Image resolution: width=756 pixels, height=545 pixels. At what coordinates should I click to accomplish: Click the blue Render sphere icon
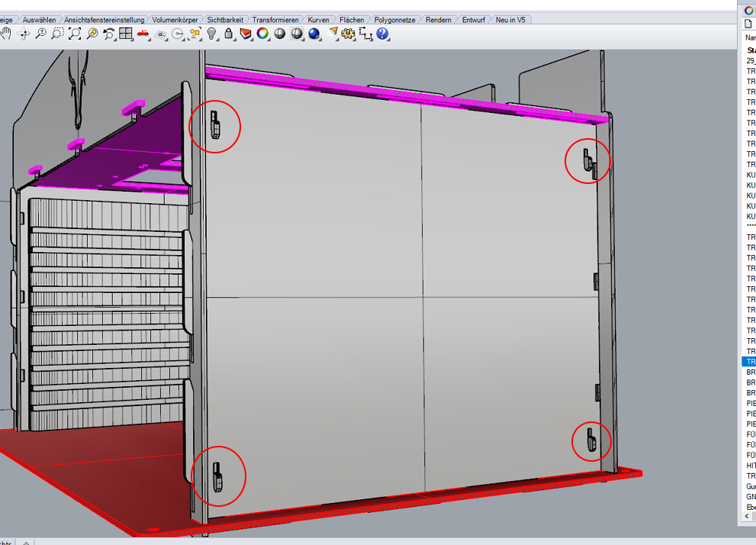314,34
